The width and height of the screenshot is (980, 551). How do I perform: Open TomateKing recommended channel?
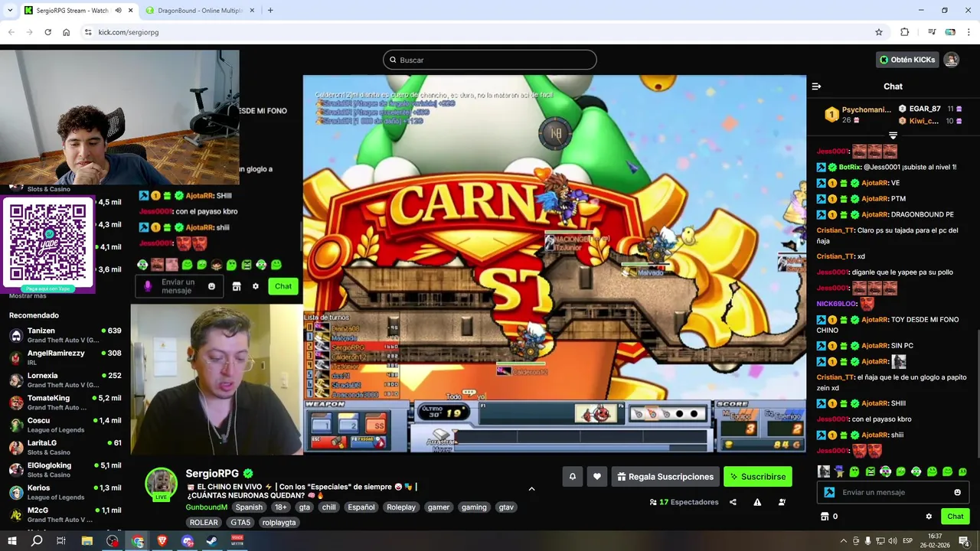pyautogui.click(x=65, y=403)
